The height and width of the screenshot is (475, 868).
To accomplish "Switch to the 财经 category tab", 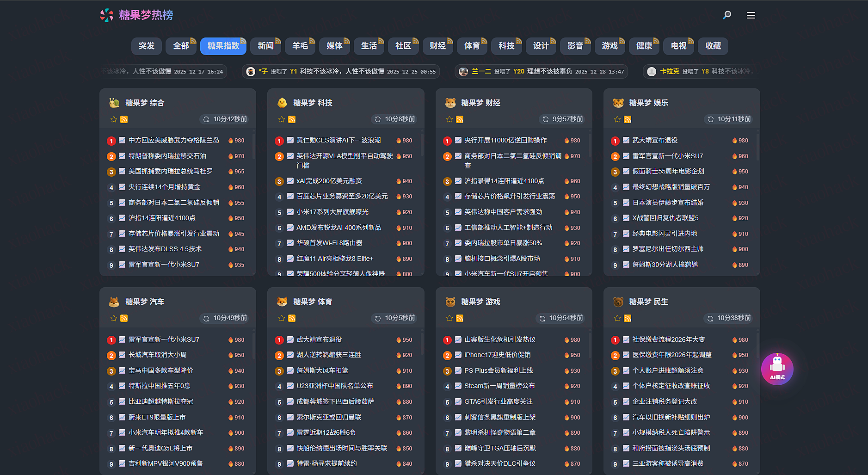I will [x=437, y=46].
